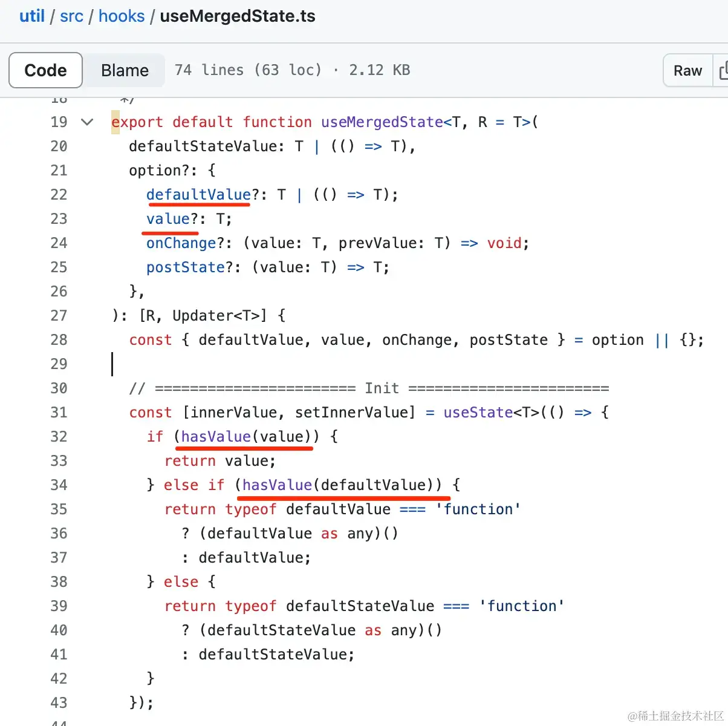Select line number 39
This screenshot has height=726, width=728.
tap(59, 606)
